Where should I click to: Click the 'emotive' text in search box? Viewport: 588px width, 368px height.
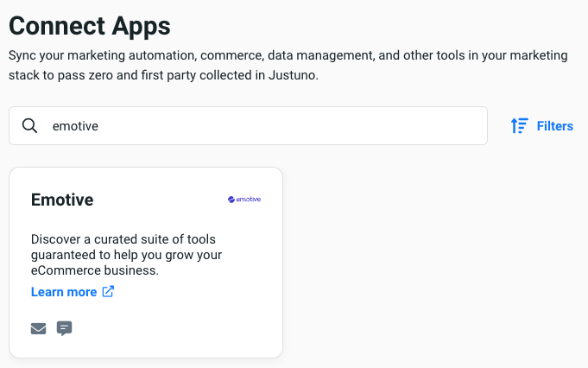pyautogui.click(x=75, y=126)
